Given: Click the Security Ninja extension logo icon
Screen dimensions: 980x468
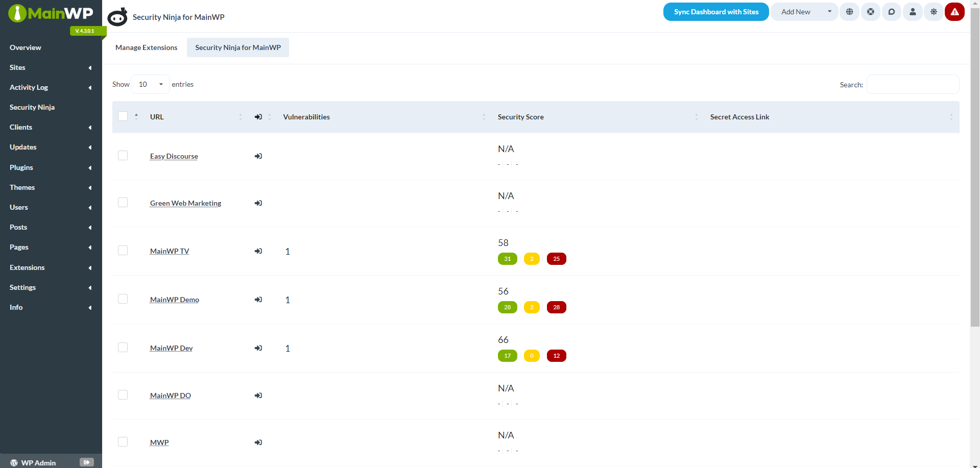Looking at the screenshot, I should point(117,17).
